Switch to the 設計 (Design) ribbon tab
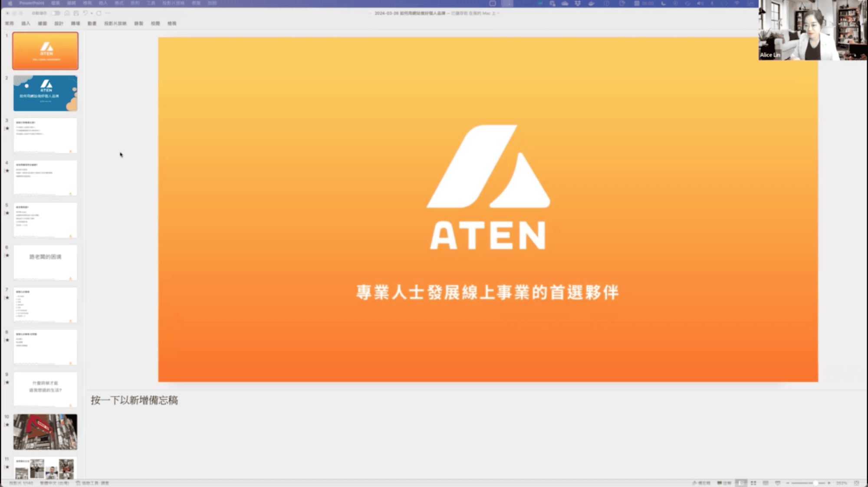This screenshot has height=487, width=868. (59, 23)
